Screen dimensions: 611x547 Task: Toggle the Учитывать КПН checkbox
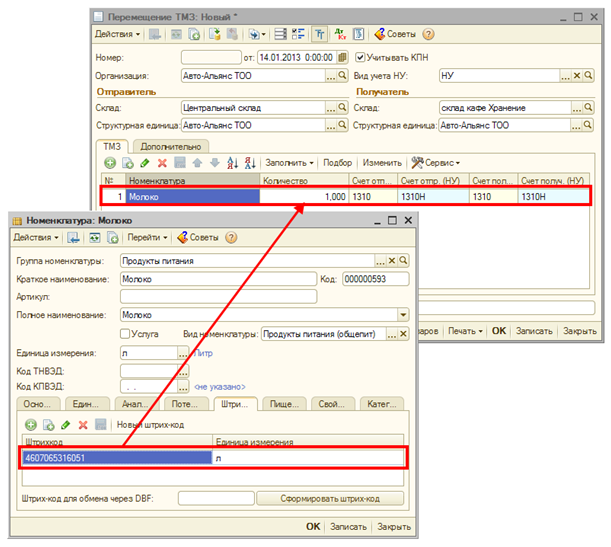[361, 57]
